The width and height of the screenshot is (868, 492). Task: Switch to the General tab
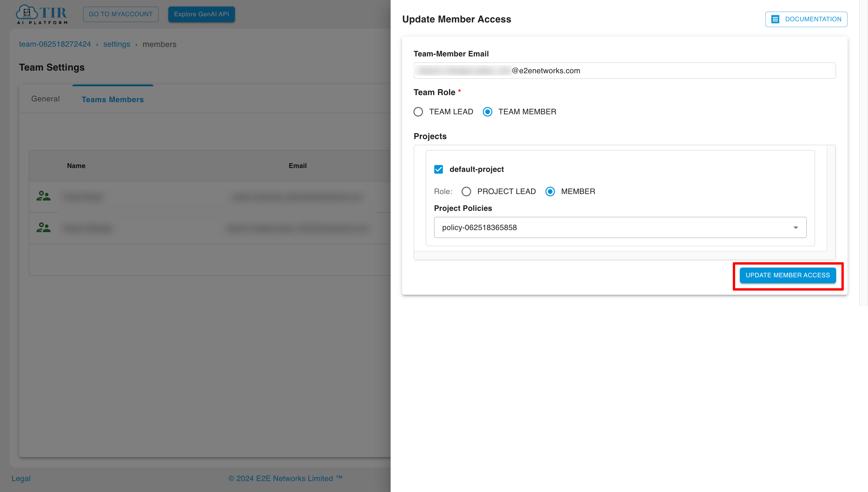pyautogui.click(x=45, y=98)
